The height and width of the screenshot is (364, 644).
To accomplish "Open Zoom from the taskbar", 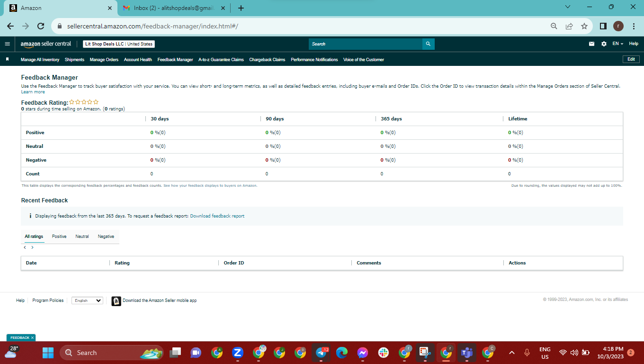I will tap(238, 353).
